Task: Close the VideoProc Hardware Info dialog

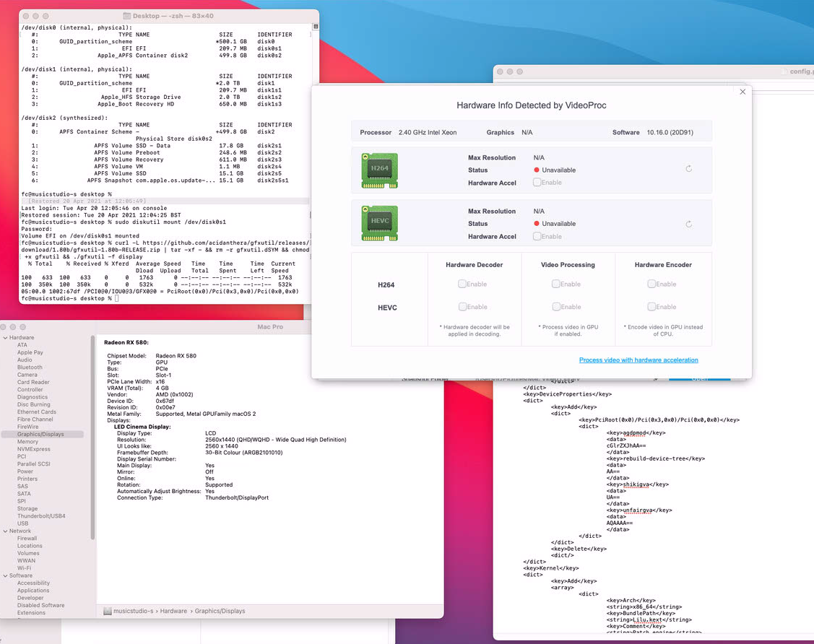Action: (x=742, y=92)
